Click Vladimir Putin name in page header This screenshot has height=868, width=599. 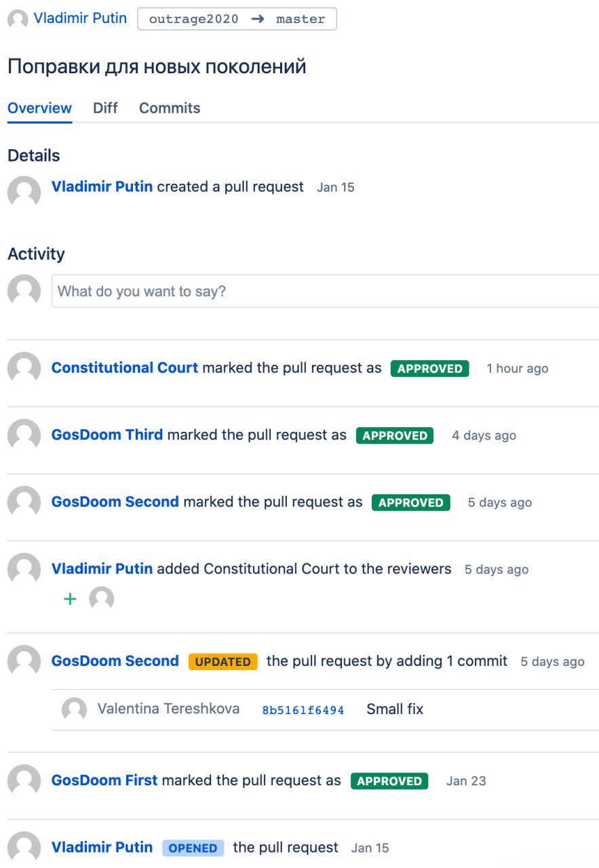(x=80, y=18)
